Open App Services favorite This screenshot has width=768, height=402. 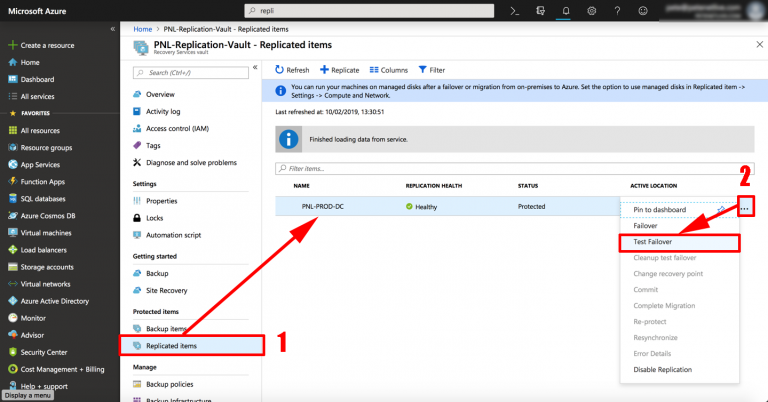[x=34, y=165]
